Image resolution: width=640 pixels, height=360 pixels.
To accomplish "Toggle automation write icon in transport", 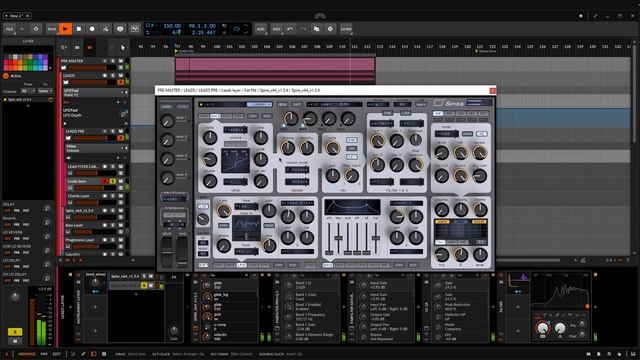I will tap(106, 29).
